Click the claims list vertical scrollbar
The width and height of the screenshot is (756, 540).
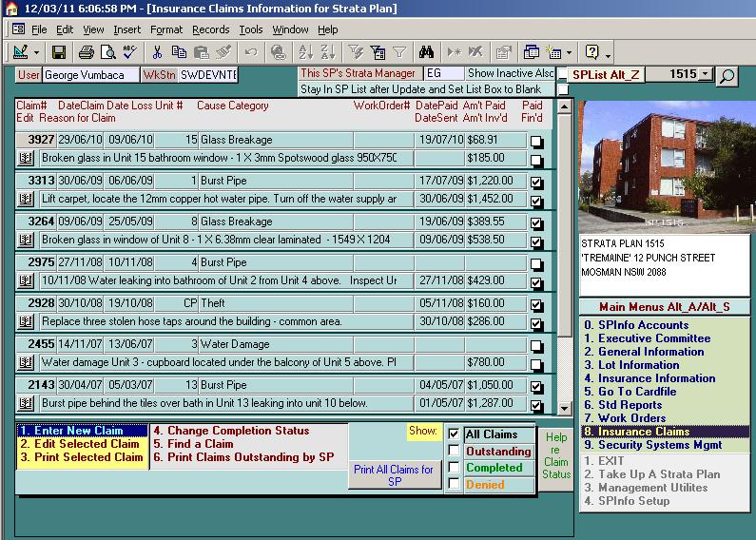click(x=565, y=257)
